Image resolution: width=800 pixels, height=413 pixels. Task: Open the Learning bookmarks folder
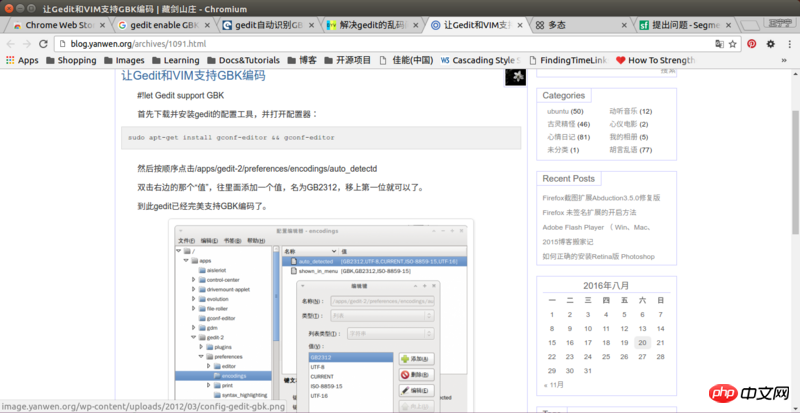click(x=176, y=60)
